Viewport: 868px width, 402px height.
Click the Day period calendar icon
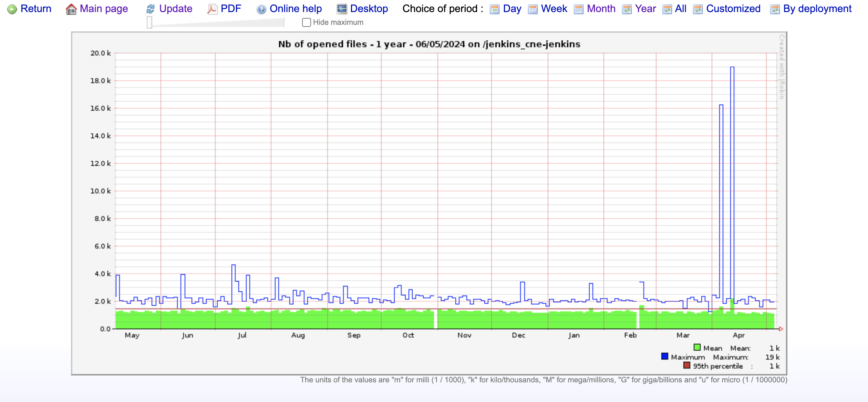point(495,9)
